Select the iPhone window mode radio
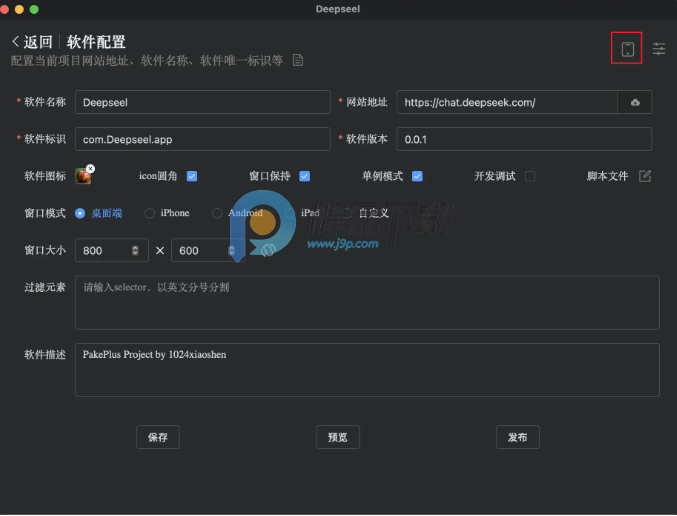This screenshot has width=677, height=516. (149, 213)
